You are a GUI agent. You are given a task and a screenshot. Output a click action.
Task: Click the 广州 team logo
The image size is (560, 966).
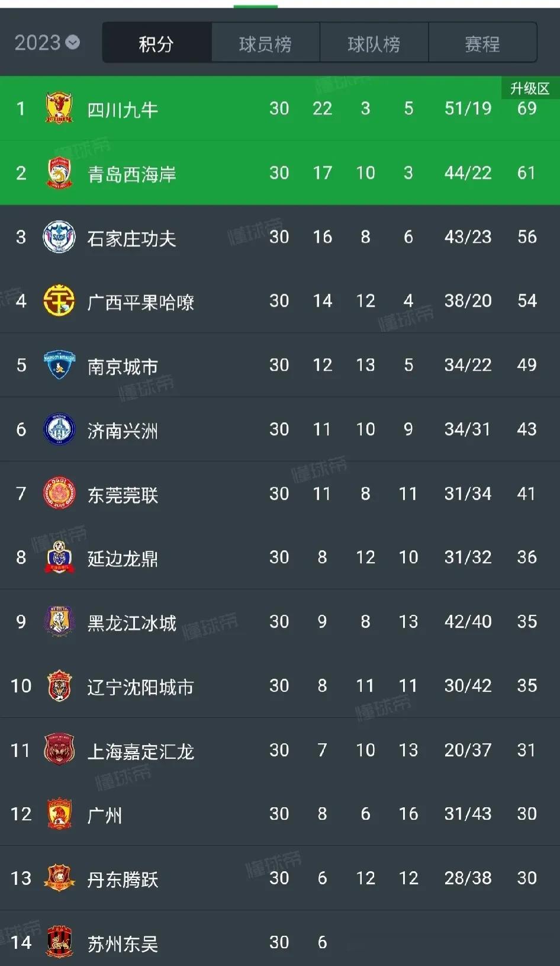click(59, 814)
